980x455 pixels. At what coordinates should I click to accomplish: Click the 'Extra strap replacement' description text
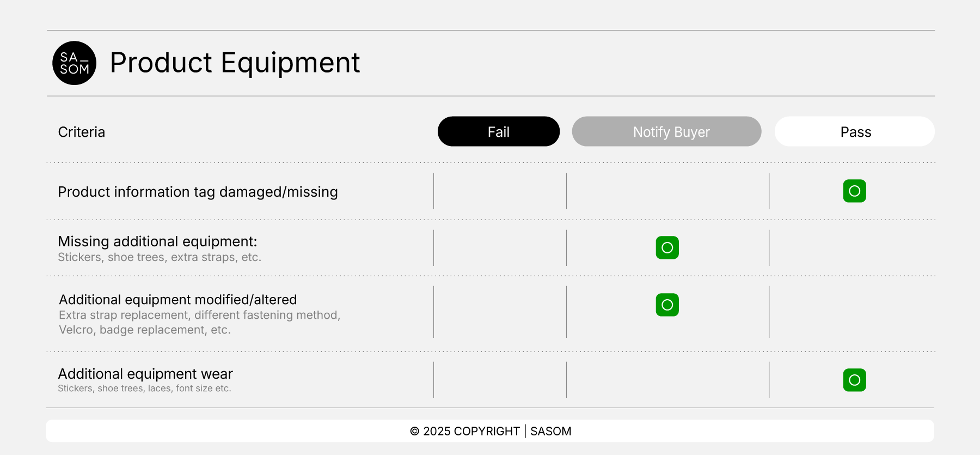click(199, 316)
